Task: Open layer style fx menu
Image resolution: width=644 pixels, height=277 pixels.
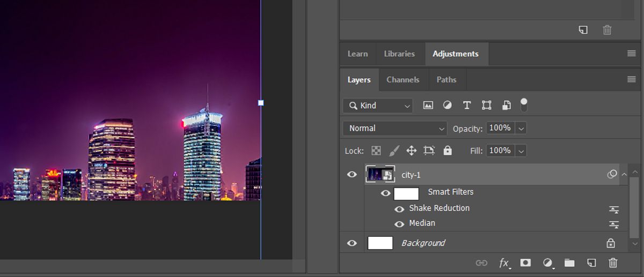Action: point(504,263)
